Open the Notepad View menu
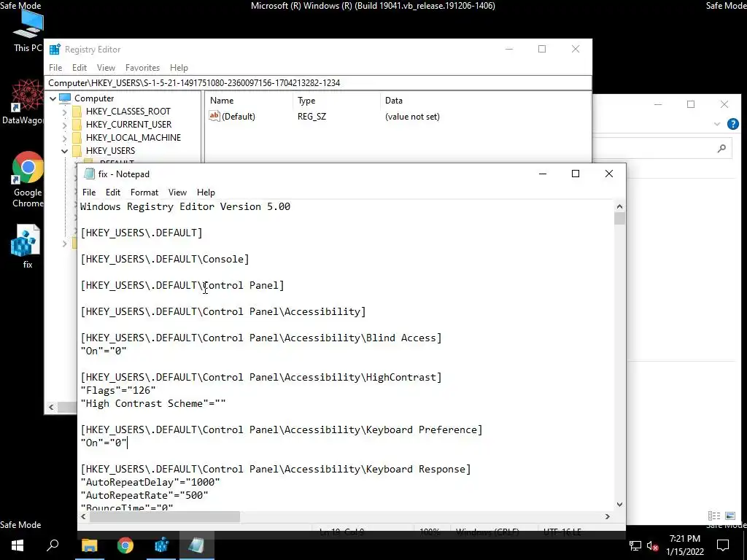This screenshot has height=560, width=747. (x=177, y=192)
